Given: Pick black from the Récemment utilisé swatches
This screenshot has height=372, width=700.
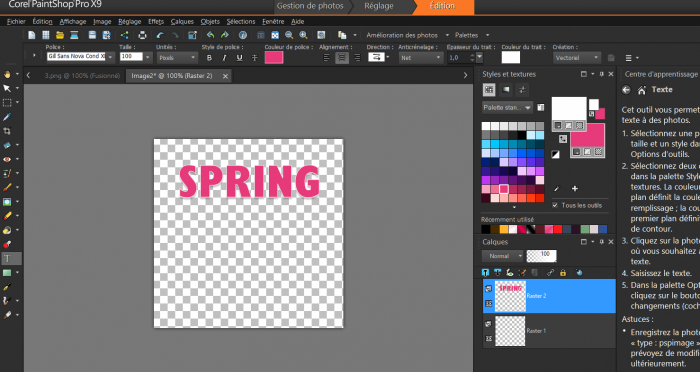Looking at the screenshot, I should coord(486,230).
